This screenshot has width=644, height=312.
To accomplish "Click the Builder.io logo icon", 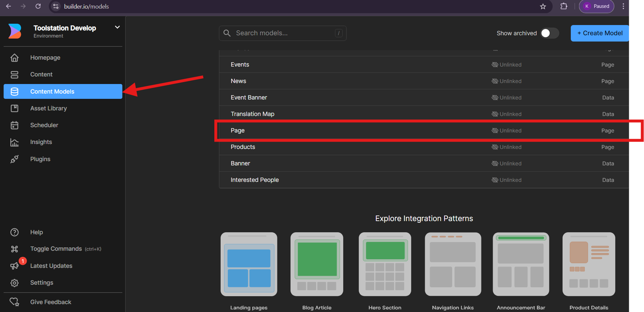I will (x=15, y=31).
